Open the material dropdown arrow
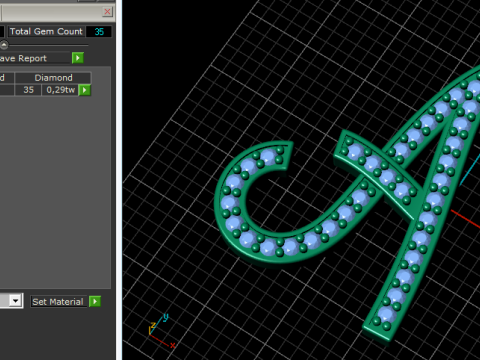This screenshot has width=480, height=360. tap(15, 301)
